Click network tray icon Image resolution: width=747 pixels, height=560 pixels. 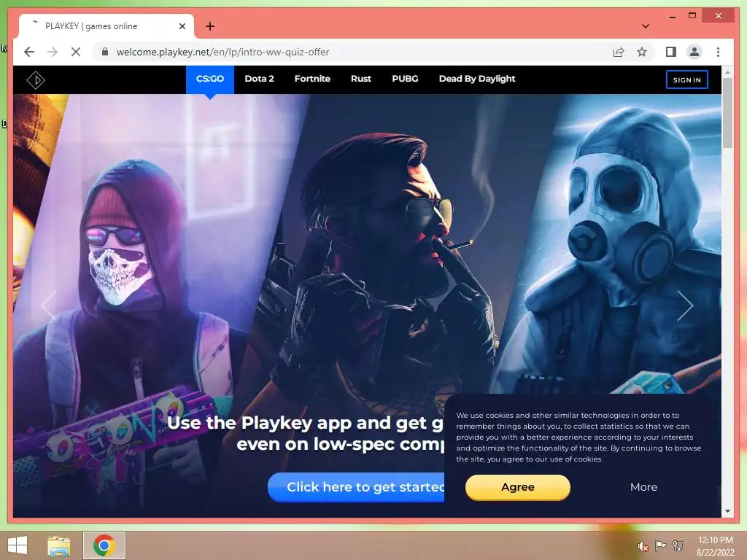[x=678, y=545]
